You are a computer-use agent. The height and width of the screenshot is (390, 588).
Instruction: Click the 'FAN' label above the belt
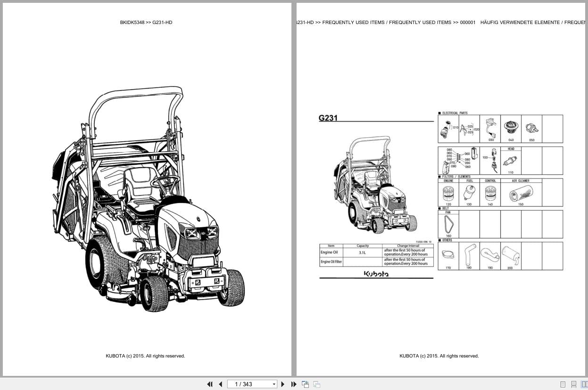coord(448,212)
